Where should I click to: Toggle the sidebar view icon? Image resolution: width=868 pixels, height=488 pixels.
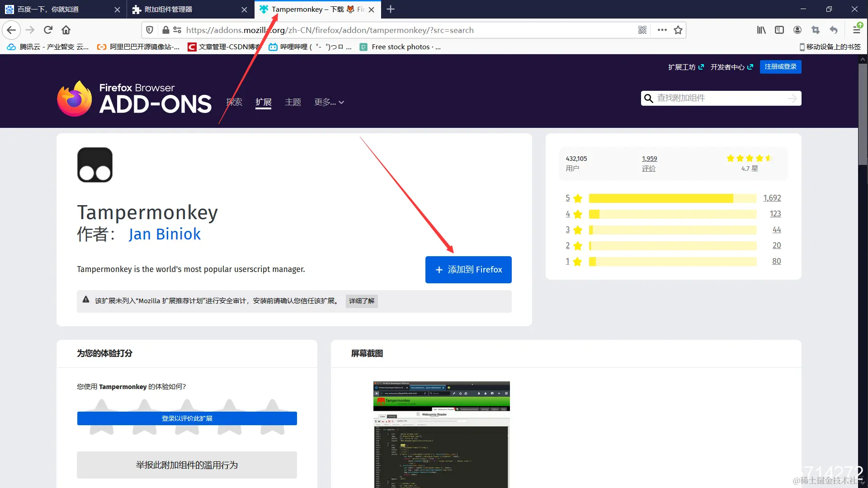[779, 30]
